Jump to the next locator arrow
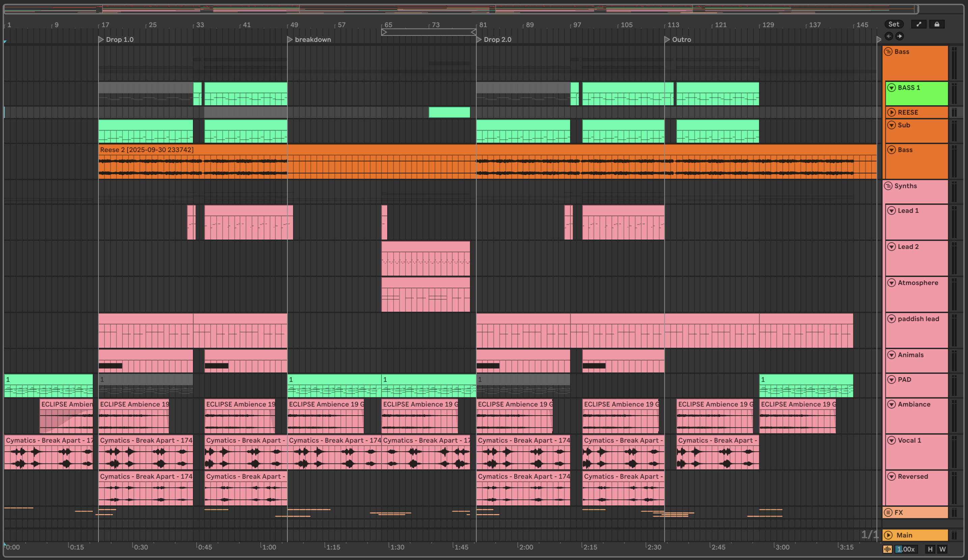This screenshot has width=968, height=560. point(899,36)
